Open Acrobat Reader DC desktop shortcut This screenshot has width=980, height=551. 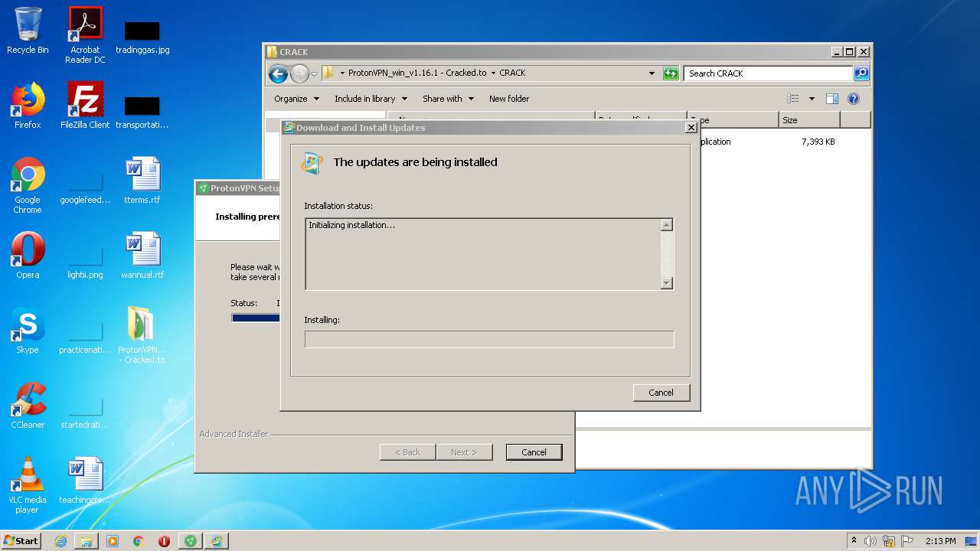point(85,35)
